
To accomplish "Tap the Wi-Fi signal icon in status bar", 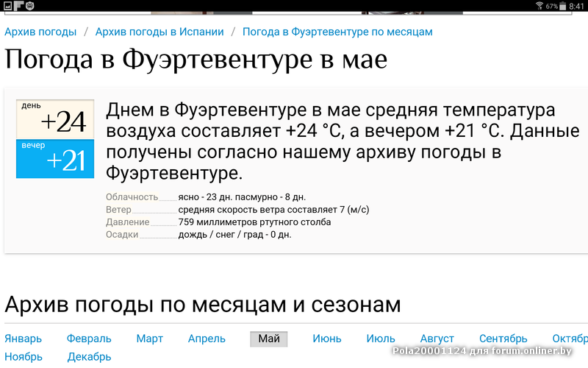I will (539, 6).
